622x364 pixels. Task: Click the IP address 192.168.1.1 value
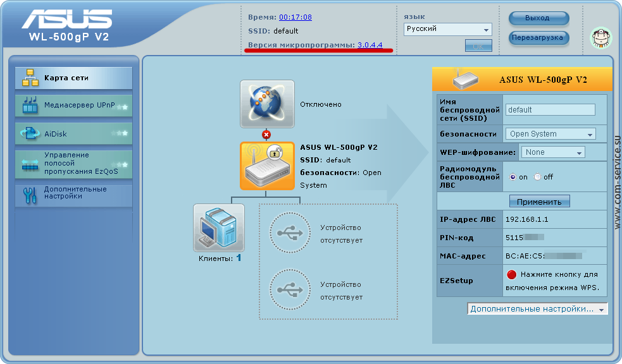pos(527,219)
